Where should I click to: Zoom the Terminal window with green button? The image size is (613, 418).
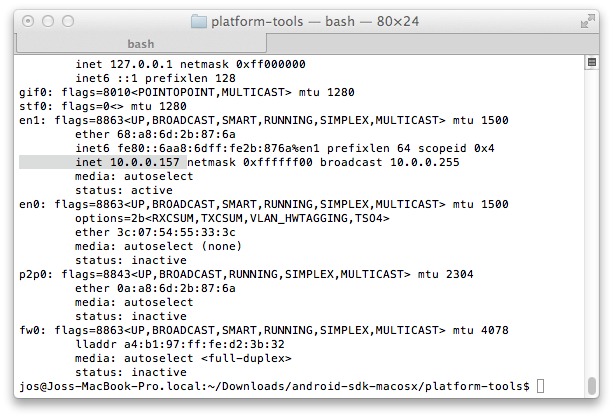70,21
